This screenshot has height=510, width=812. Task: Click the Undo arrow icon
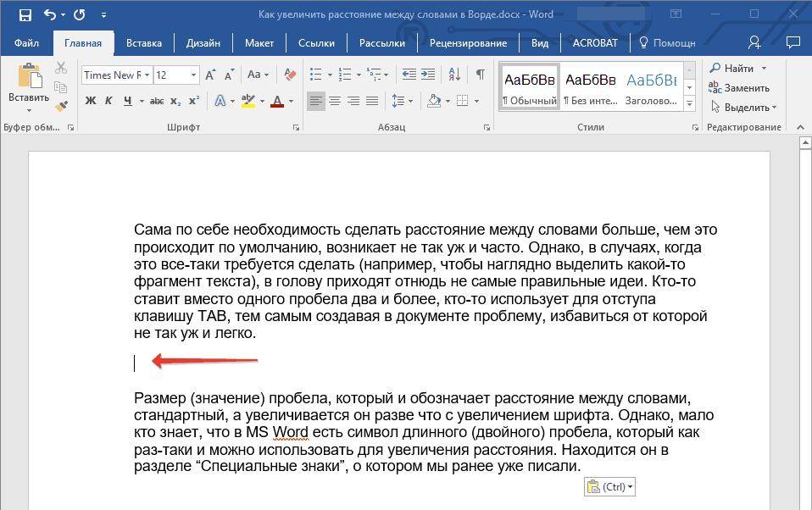(50, 14)
